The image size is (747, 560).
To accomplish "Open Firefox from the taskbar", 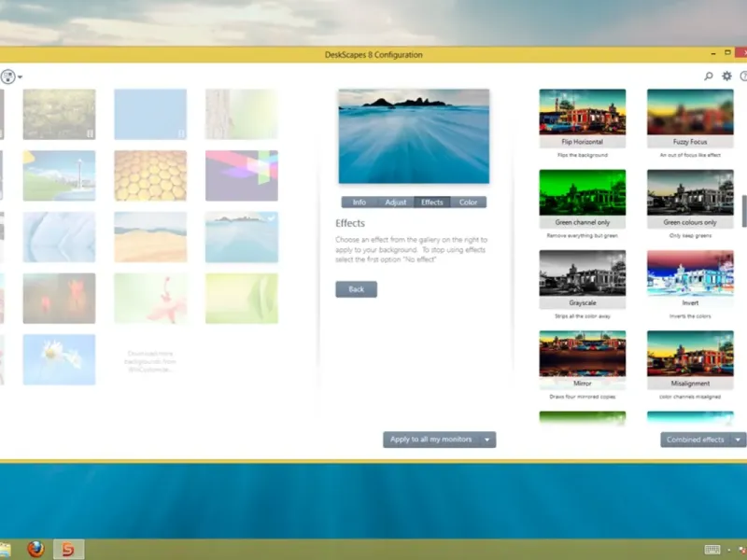I will 35,549.
